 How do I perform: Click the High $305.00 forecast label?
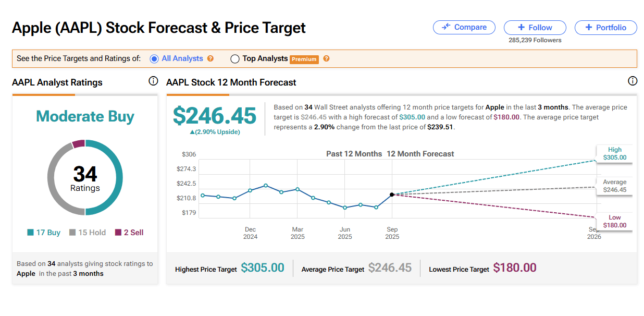click(x=614, y=153)
